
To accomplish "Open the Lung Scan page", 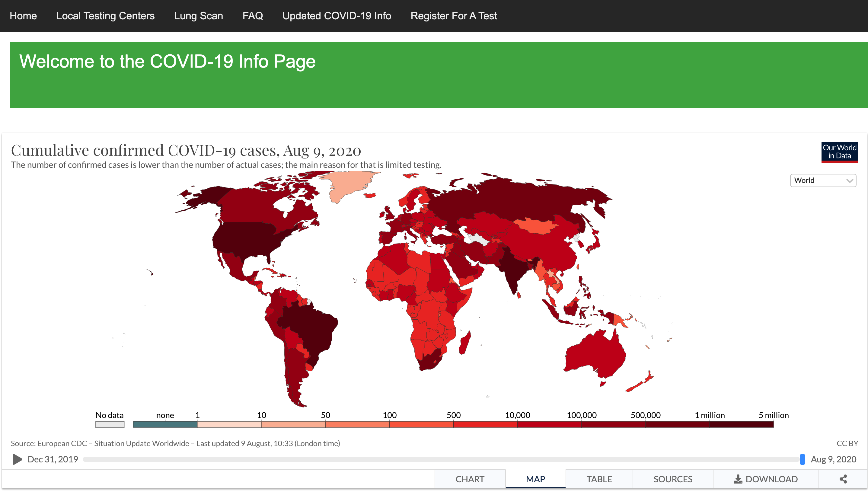I will click(198, 16).
